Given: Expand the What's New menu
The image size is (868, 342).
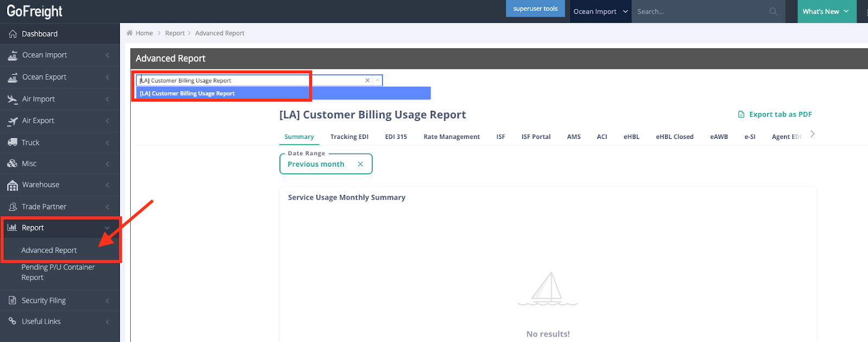Looking at the screenshot, I should click(826, 11).
